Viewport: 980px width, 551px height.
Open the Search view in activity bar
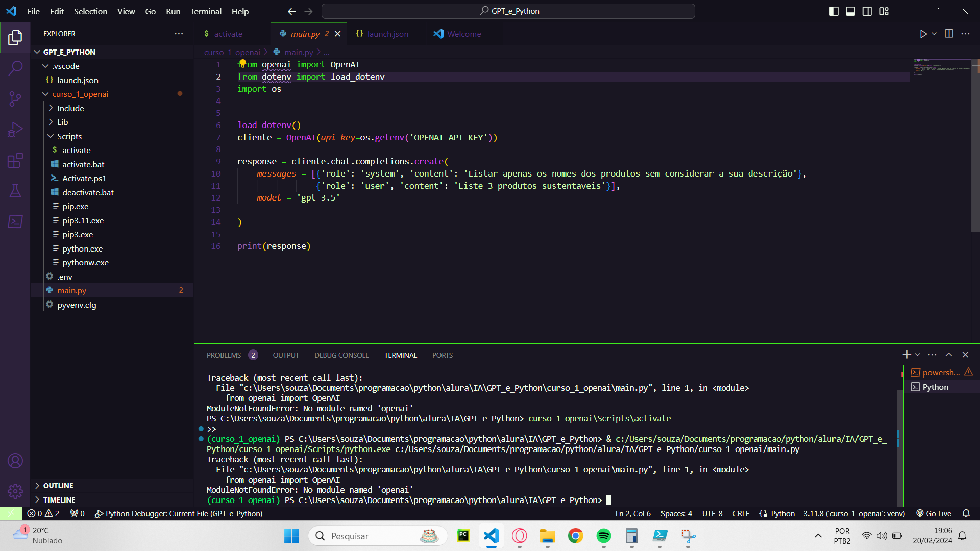point(15,67)
